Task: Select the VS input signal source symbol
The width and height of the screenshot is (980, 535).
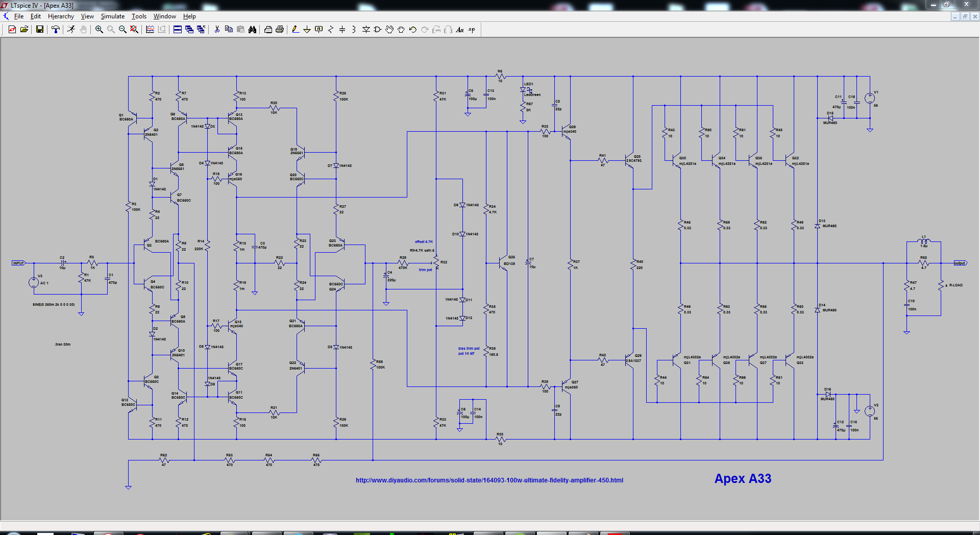Action: click(34, 282)
